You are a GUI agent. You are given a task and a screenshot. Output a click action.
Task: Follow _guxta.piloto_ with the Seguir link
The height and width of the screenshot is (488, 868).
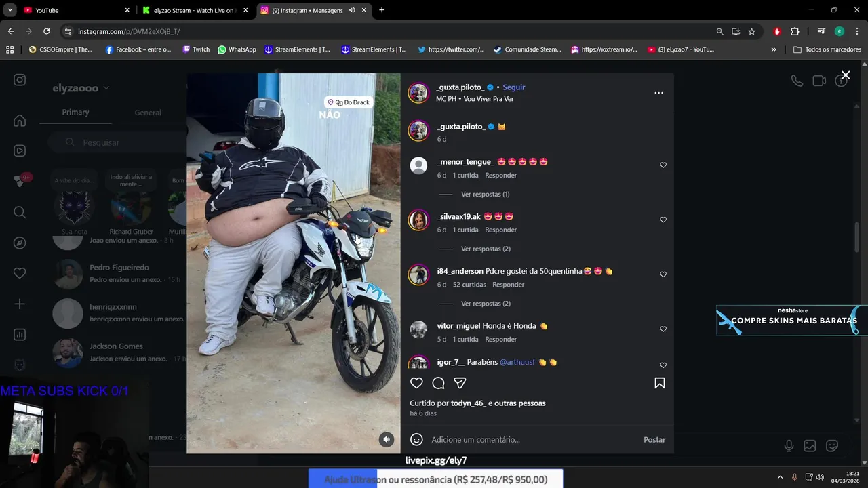pyautogui.click(x=514, y=87)
